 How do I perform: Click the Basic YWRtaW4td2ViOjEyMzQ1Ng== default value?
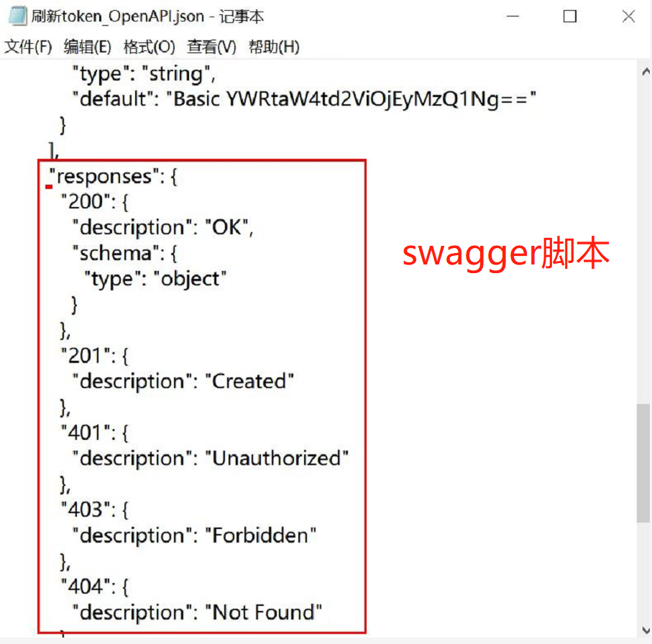point(352,99)
